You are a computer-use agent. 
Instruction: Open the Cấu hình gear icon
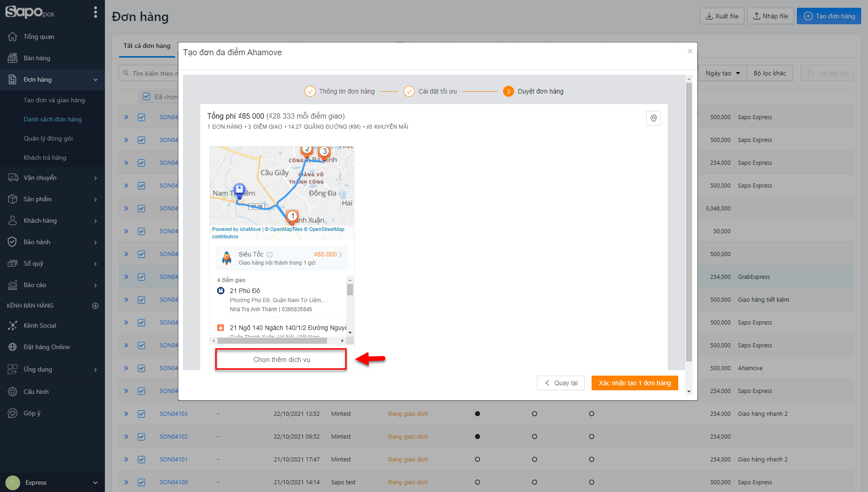(x=13, y=392)
